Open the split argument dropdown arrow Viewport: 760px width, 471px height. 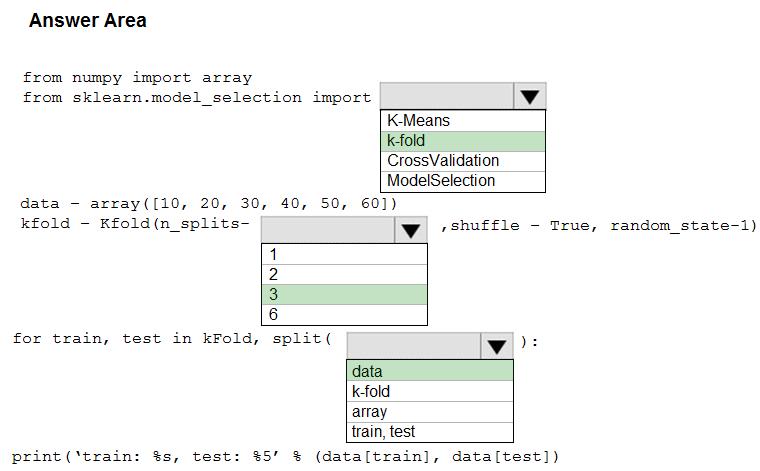click(x=497, y=346)
